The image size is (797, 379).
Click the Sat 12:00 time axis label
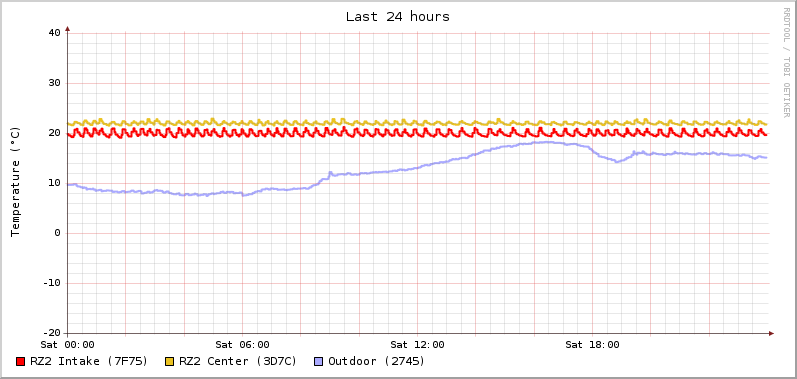click(x=417, y=345)
